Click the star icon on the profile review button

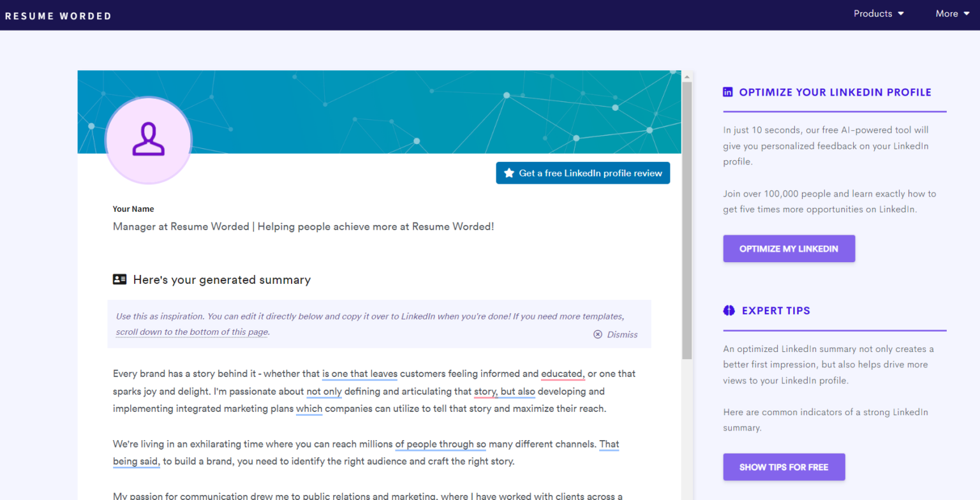coord(509,173)
